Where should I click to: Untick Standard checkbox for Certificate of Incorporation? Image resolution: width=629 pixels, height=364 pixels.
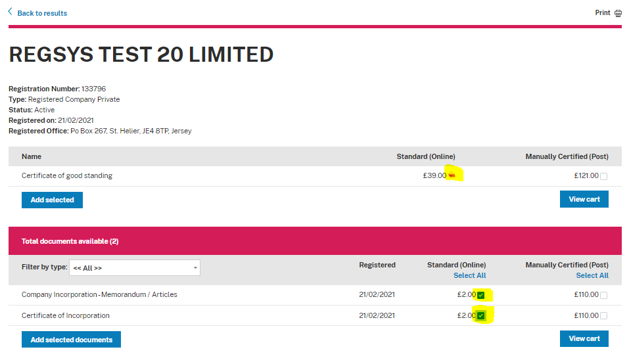click(481, 316)
